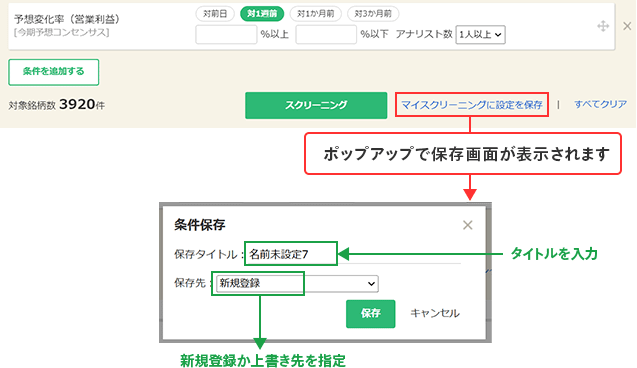This screenshot has height=368, width=637.
Task: Select the 対1週前 comparison option
Action: 262,14
